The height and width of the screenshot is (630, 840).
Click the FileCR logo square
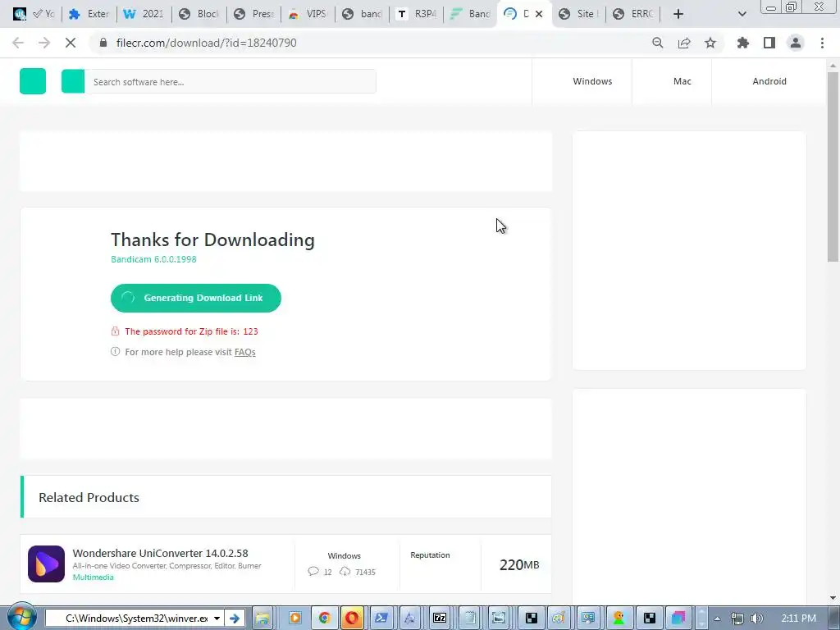pos(33,81)
